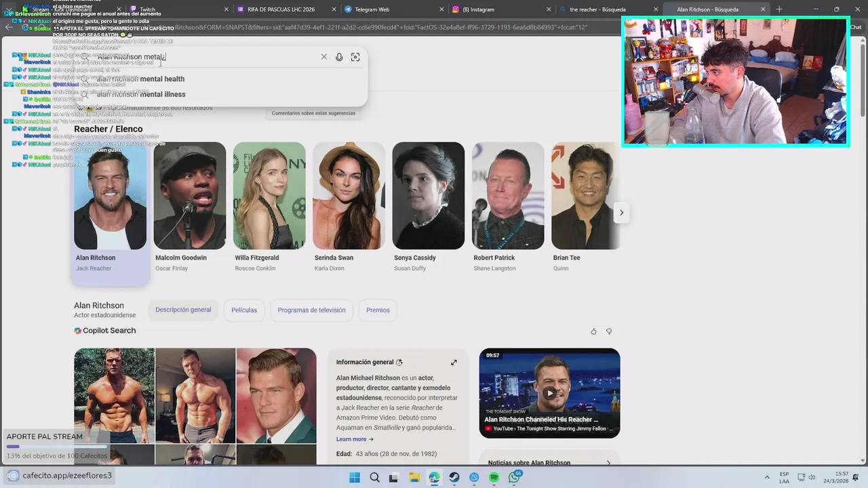The height and width of the screenshot is (488, 868).
Task: Open Windows taskbar search
Action: tap(374, 478)
